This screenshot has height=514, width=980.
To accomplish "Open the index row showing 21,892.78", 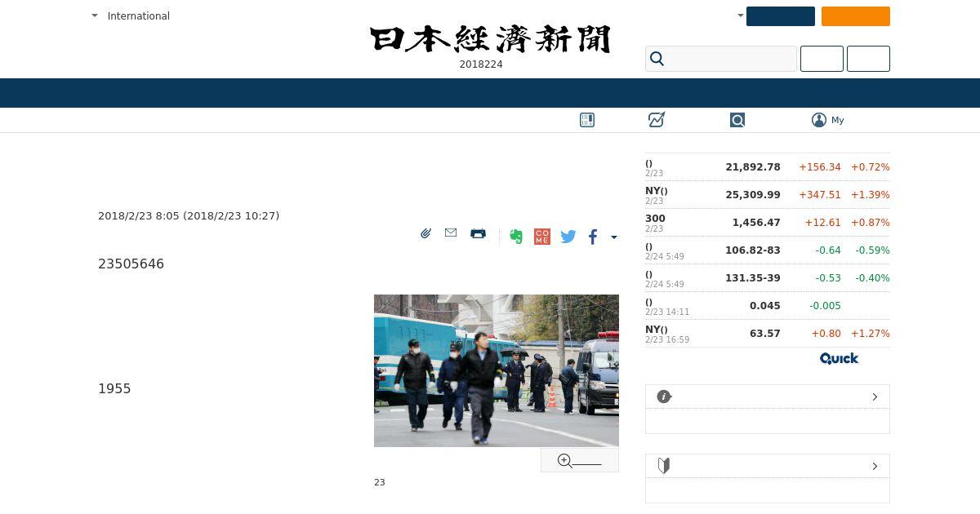I will (x=768, y=167).
